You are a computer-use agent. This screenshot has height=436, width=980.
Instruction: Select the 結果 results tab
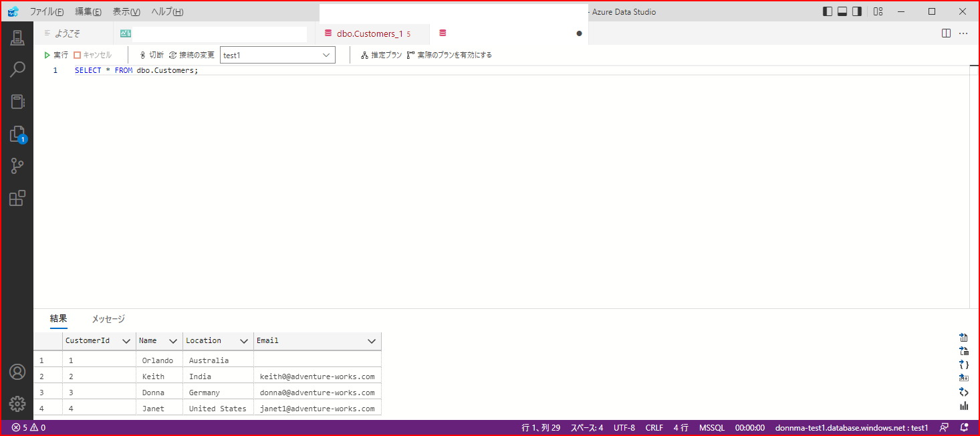(x=59, y=319)
